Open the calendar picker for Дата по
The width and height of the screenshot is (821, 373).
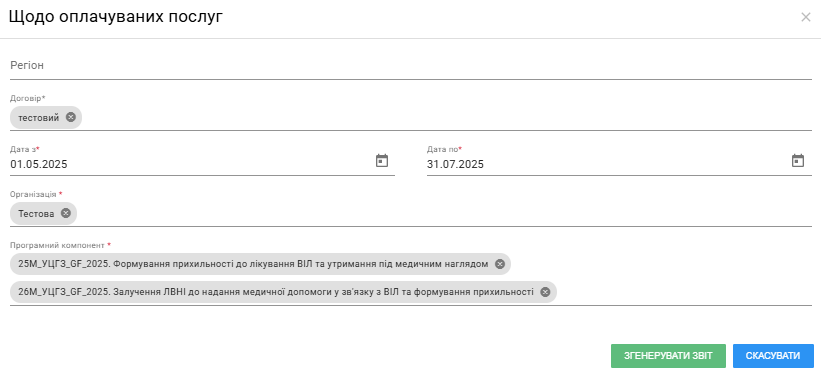(x=797, y=161)
